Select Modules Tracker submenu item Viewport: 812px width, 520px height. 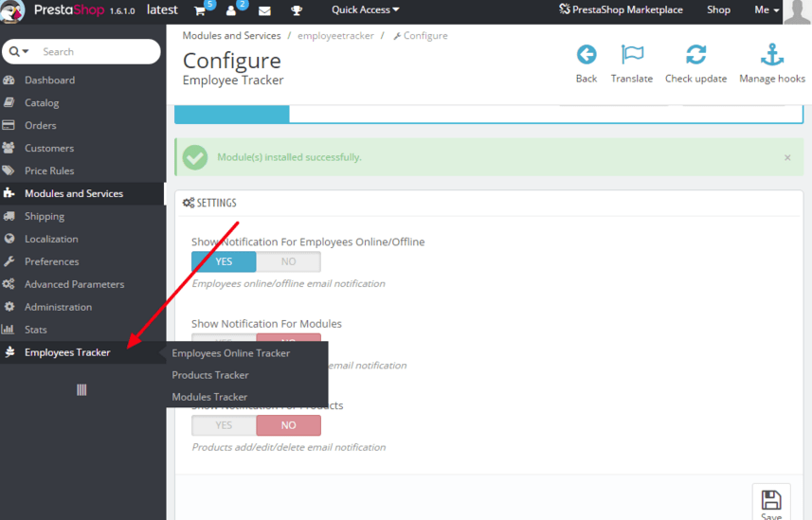(x=209, y=397)
